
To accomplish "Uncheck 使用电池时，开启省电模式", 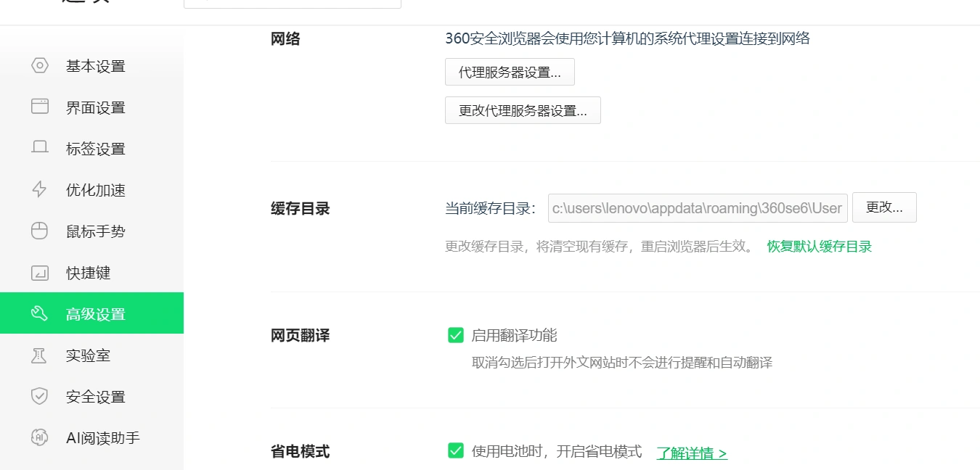I will click(x=456, y=450).
